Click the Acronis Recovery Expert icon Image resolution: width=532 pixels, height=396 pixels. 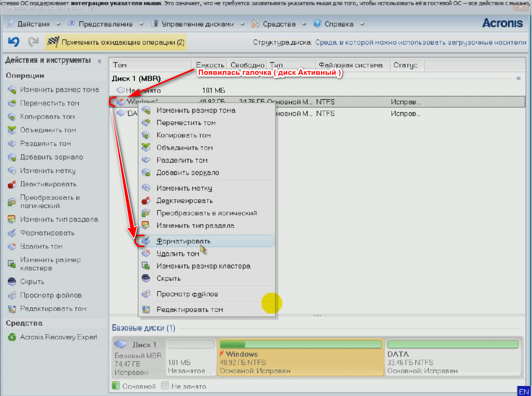coord(11,337)
